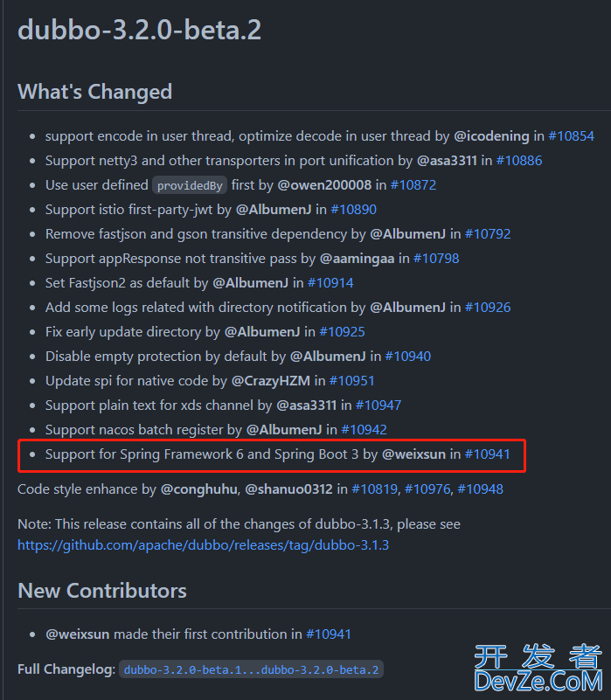Open the dubbo-3.1.3 release tag URL

tap(203, 545)
